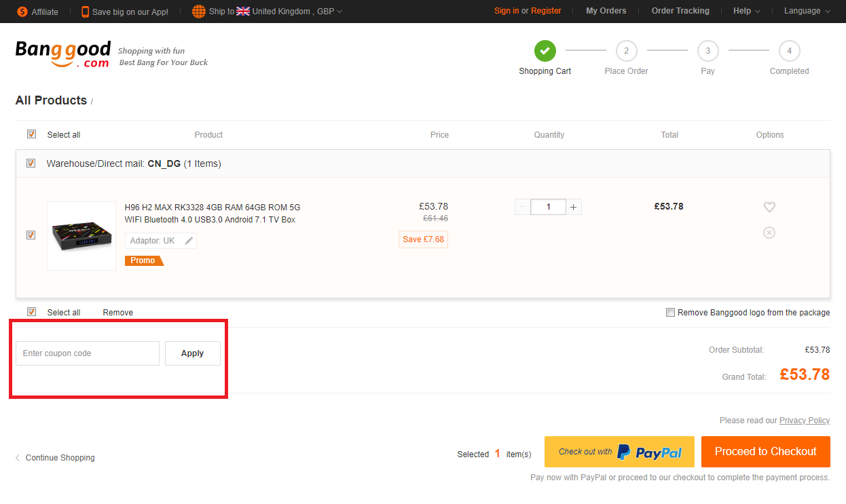Screen dimensions: 846x504
Task: Toggle top Select all checkbox
Action: (x=31, y=134)
